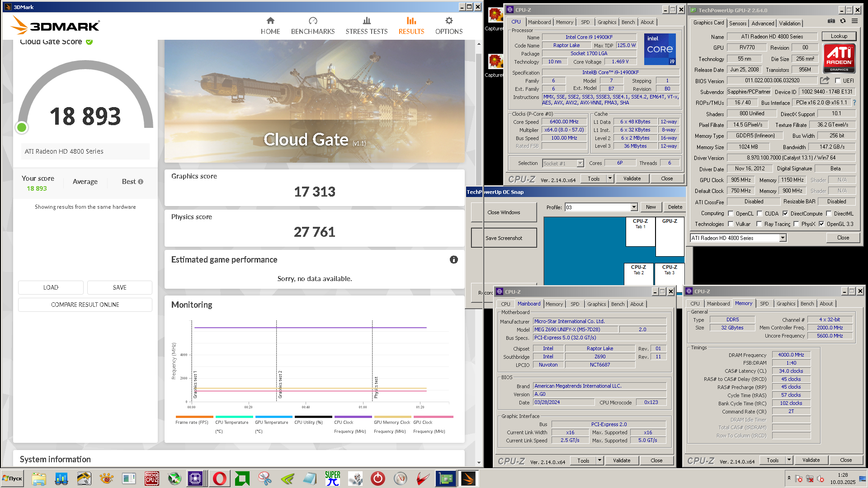The width and height of the screenshot is (868, 488).
Task: Open the Snipping scissors tool on the taskbar
Action: point(265,479)
